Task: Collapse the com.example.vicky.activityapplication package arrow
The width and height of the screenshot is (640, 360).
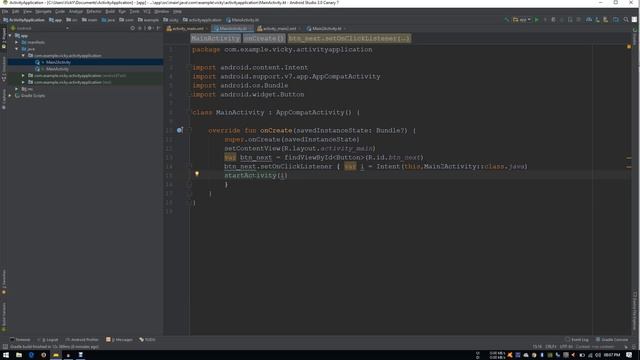Action: pyautogui.click(x=23, y=55)
